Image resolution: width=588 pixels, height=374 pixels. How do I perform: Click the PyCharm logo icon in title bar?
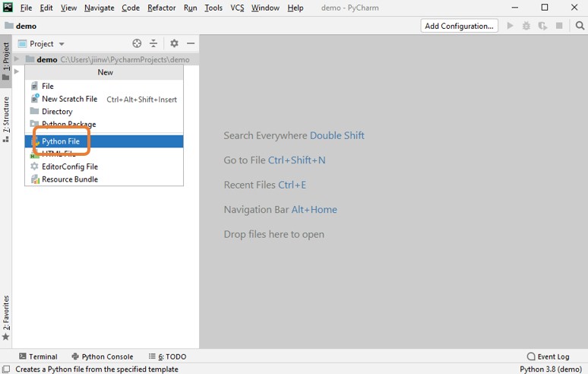click(x=8, y=7)
